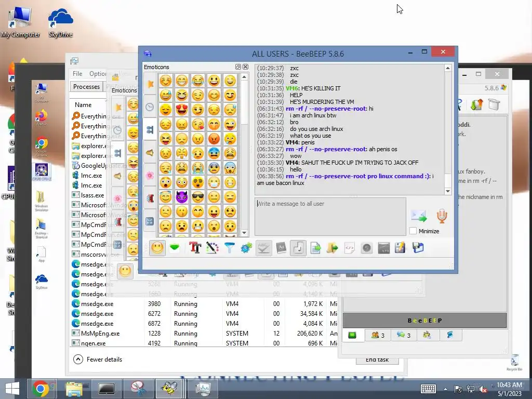
Task: Click the emoticon list scroll down arrow
Action: pyautogui.click(x=244, y=233)
